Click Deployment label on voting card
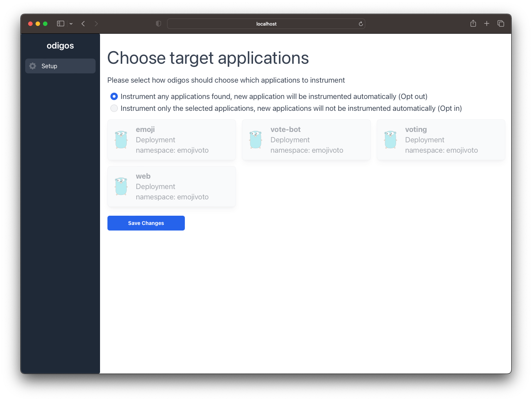Viewport: 532px width, 401px height. (x=425, y=140)
